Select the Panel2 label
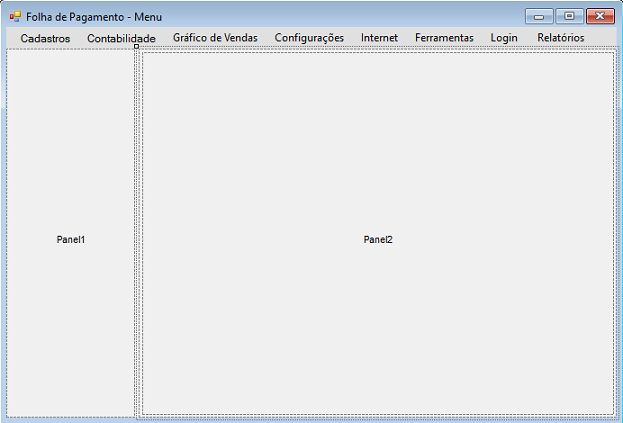 [378, 240]
